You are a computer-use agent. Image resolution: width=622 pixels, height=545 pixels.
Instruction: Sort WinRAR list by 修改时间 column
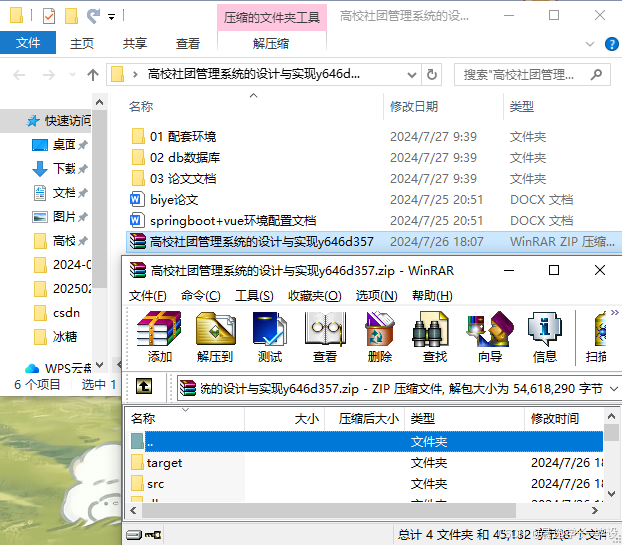pyautogui.click(x=564, y=418)
